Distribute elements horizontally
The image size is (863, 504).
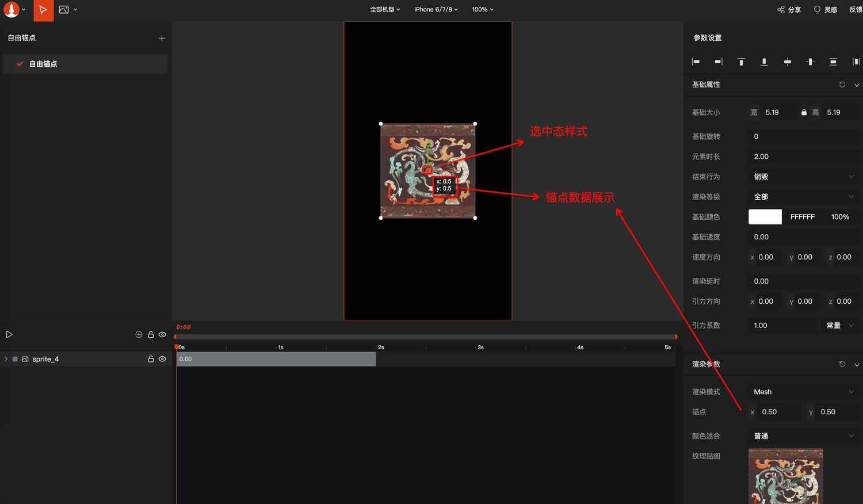click(x=856, y=62)
